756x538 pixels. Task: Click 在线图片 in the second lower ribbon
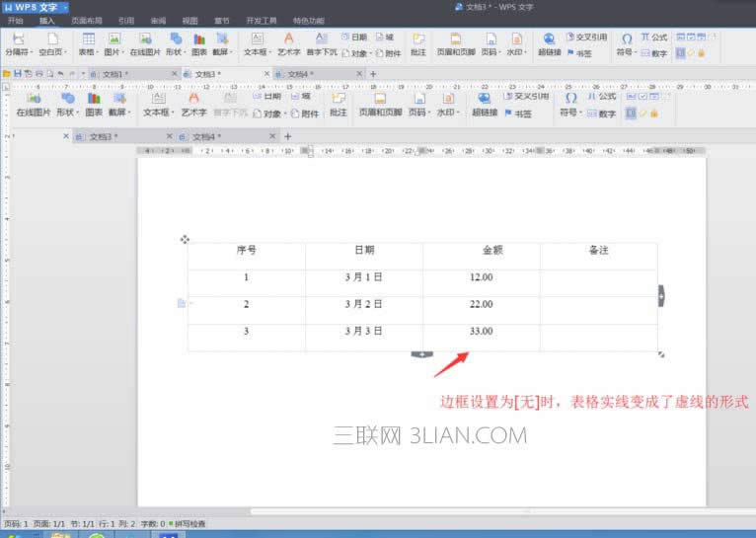tap(34, 105)
